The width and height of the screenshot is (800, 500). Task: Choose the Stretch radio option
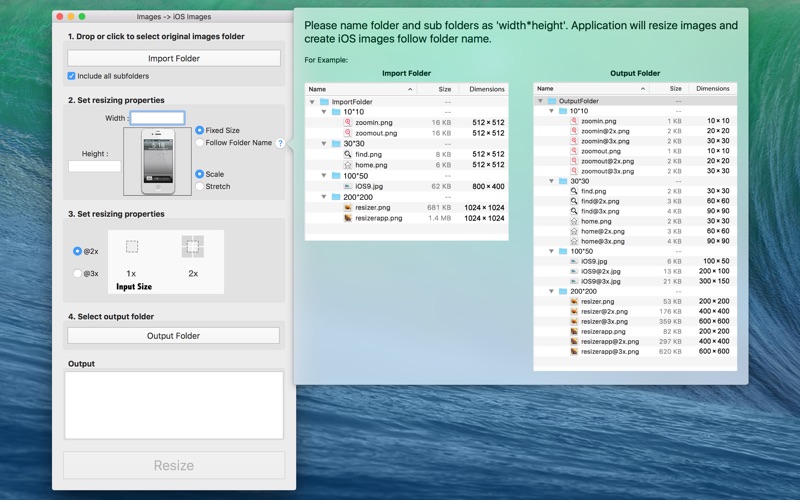(x=199, y=186)
